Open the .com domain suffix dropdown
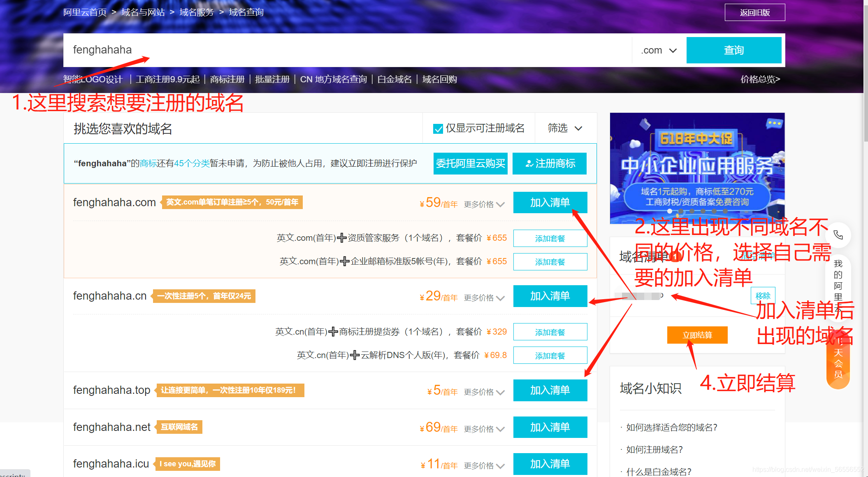Image resolution: width=868 pixels, height=477 pixels. click(659, 50)
